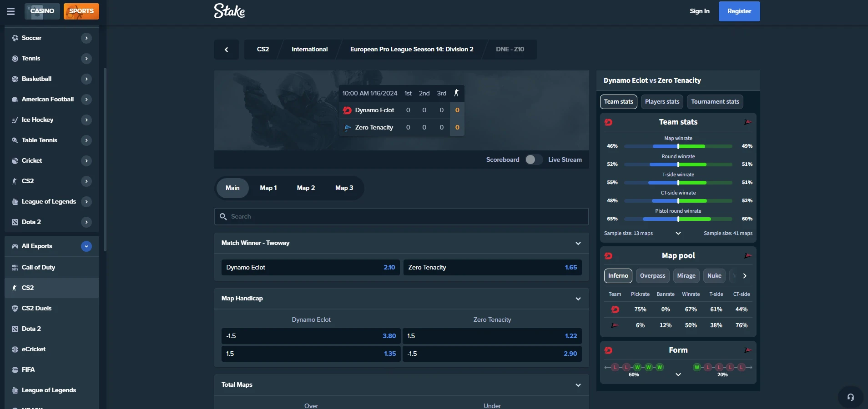Collapse the Map Handicap market
This screenshot has height=409, width=868.
(x=578, y=299)
